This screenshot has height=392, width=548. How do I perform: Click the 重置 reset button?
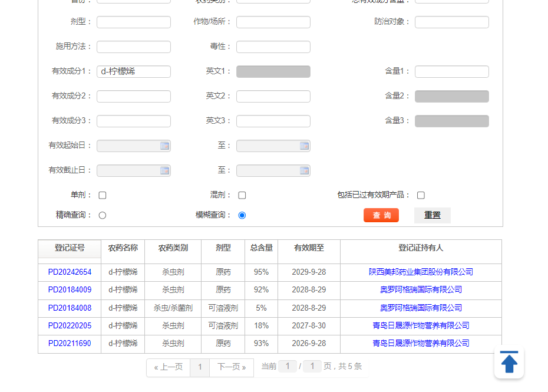(432, 215)
